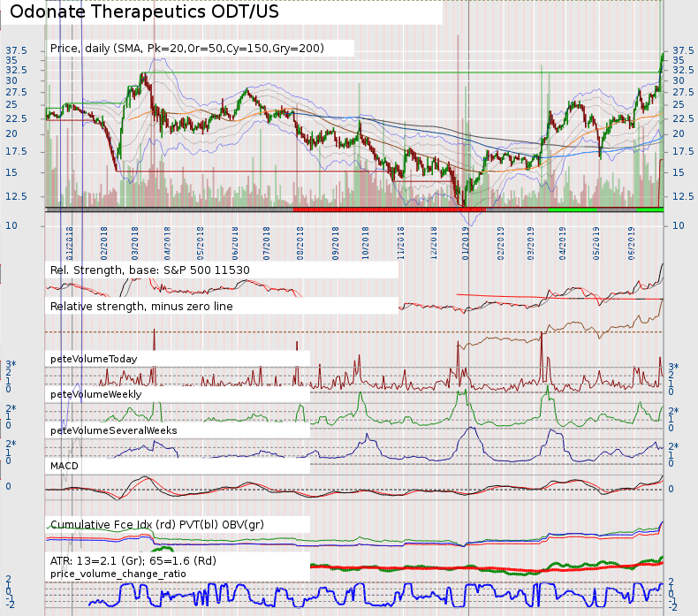Select the peteVolumeToday panel label
The image size is (698, 616).
[x=94, y=359]
